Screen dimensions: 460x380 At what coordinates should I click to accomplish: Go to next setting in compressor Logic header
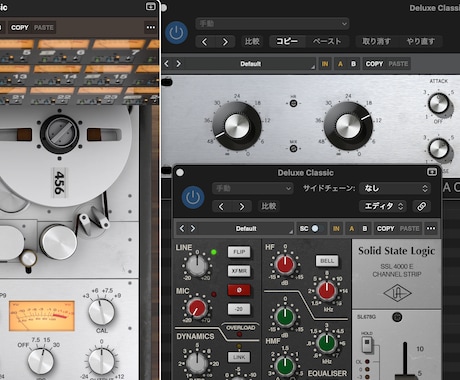coord(225,42)
